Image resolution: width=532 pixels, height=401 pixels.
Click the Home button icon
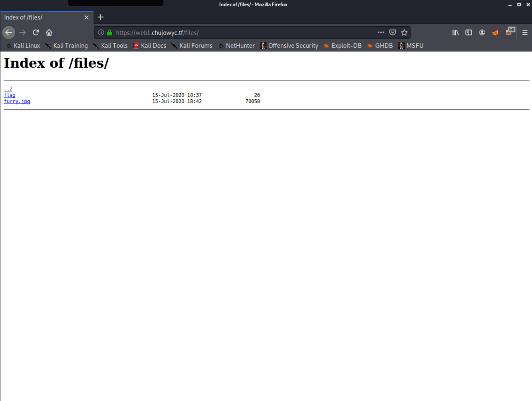point(49,32)
